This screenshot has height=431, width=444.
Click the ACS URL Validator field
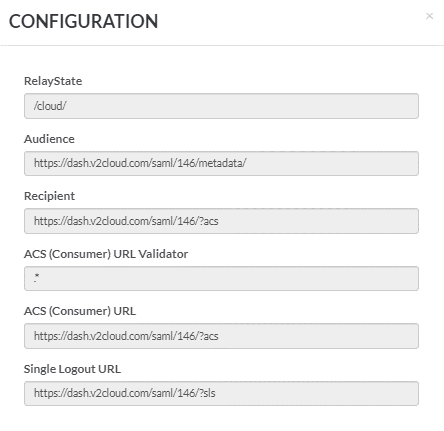click(x=221, y=278)
